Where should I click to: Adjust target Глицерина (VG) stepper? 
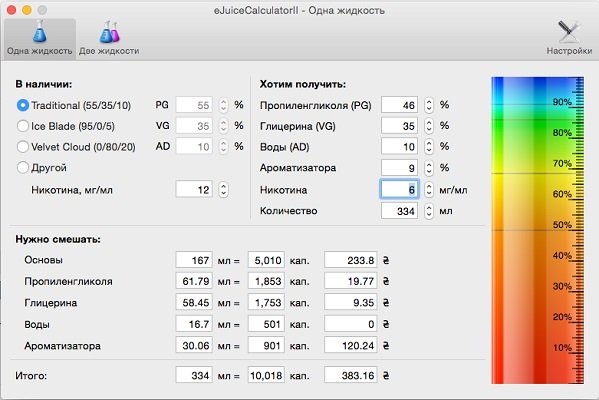tap(429, 126)
